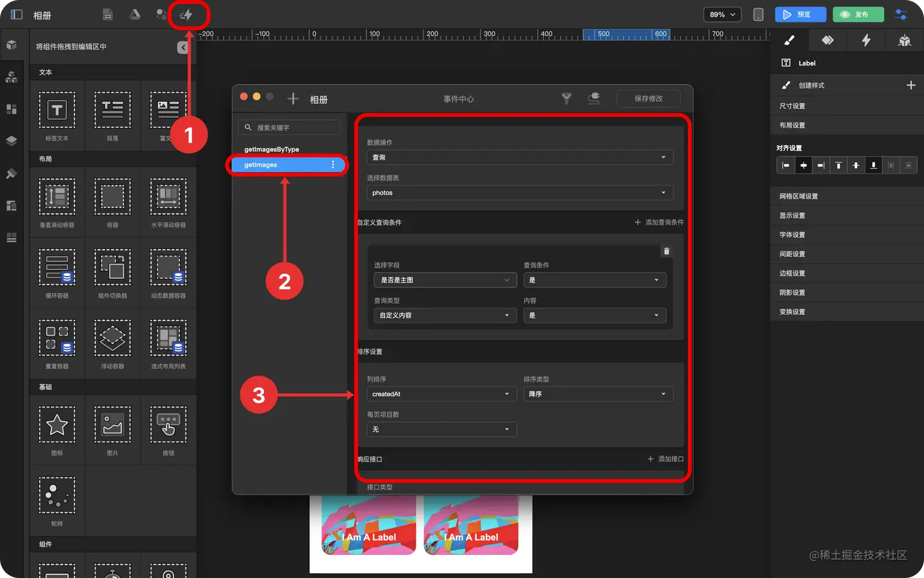Open the 选择字段 dropdown showing 是否是主图
Image resolution: width=924 pixels, height=578 pixels.
(x=445, y=280)
